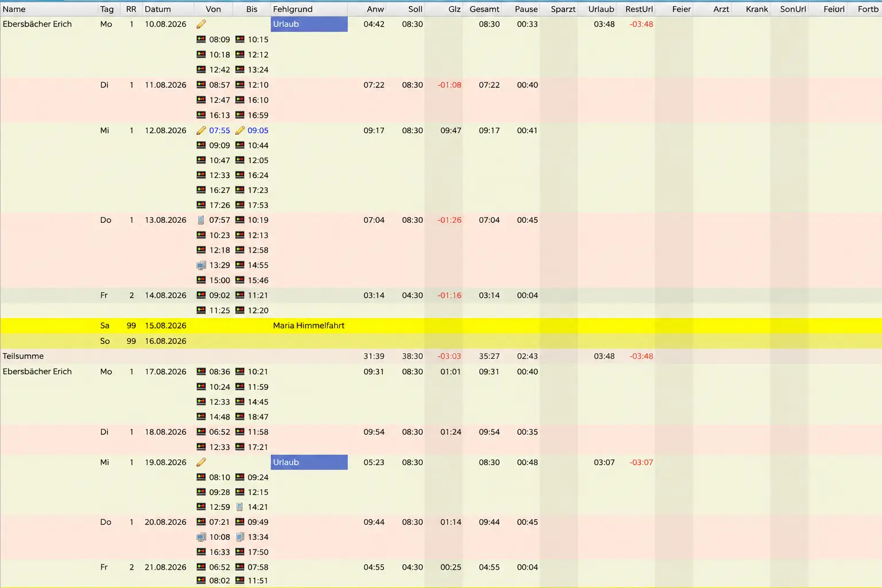Click the pencil edit icon in the 19.08.2026 row
Viewport: 882px width, 588px height.
pyautogui.click(x=201, y=462)
